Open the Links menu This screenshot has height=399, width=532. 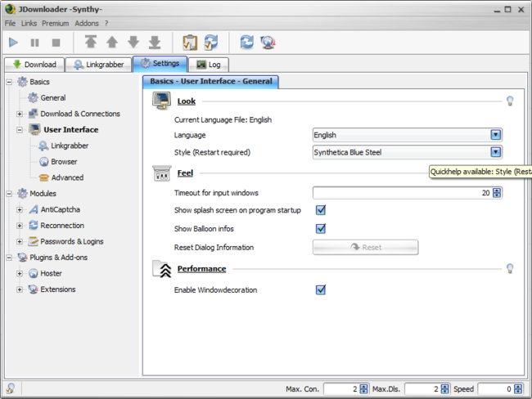(x=29, y=23)
